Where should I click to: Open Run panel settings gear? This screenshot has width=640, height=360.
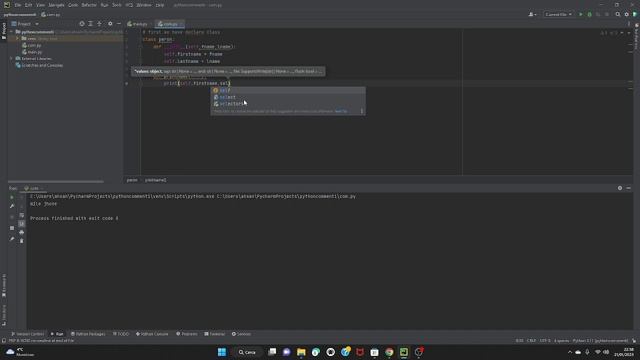pyautogui.click(x=620, y=188)
